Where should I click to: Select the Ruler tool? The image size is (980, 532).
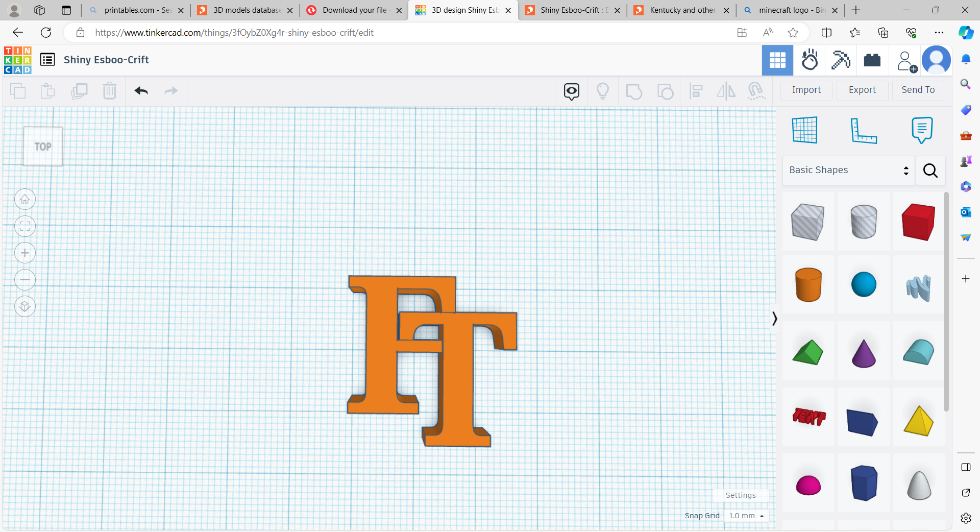click(x=864, y=130)
